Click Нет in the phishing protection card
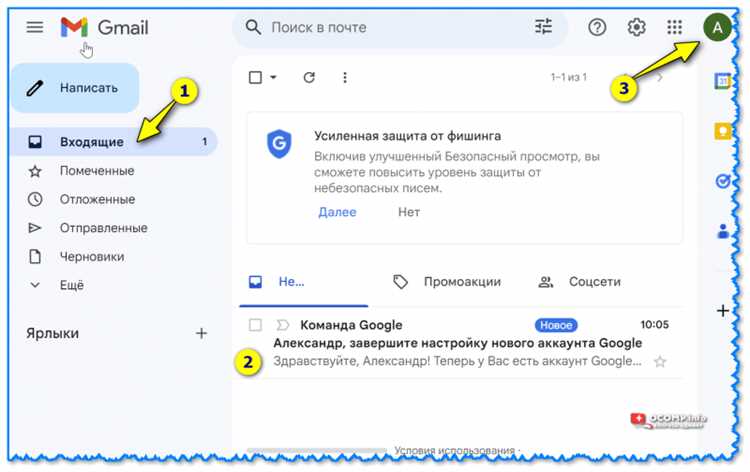Screen dimensions: 750x472 [409, 212]
